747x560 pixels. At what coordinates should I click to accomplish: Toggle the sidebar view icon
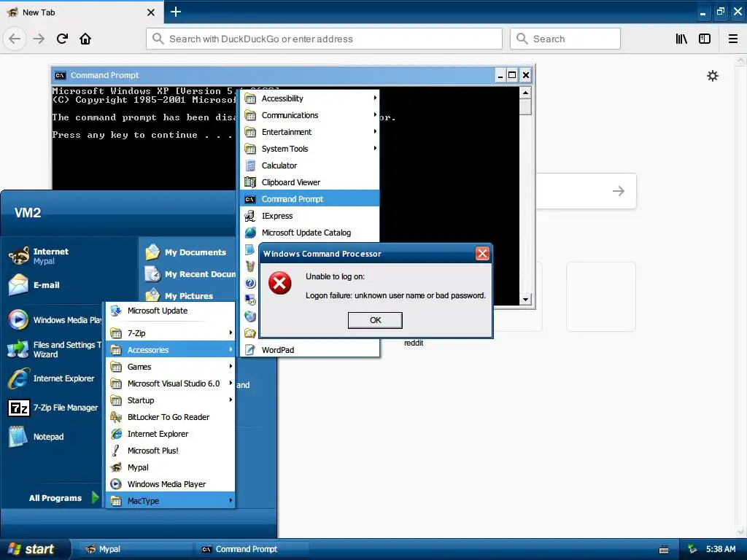click(x=705, y=39)
